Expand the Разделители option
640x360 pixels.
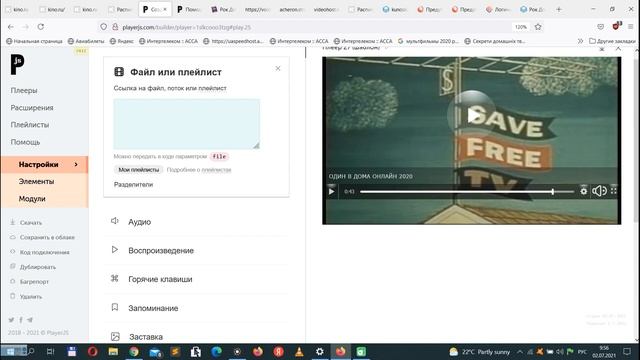click(x=133, y=184)
